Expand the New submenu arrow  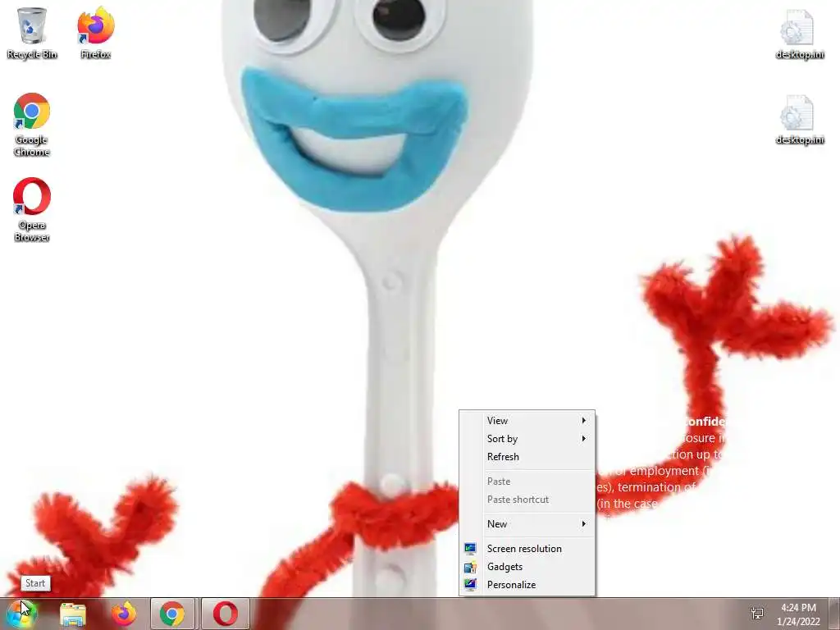coord(584,524)
